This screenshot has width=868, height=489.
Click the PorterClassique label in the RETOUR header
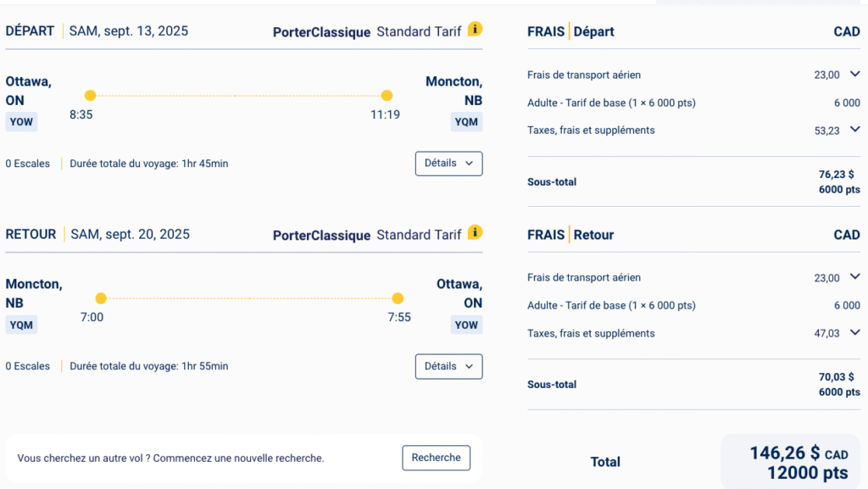(321, 235)
